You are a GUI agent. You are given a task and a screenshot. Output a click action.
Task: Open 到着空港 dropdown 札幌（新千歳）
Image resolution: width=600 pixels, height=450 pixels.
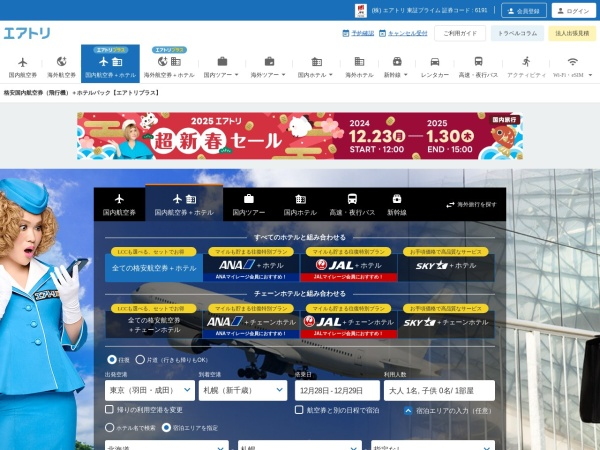[x=243, y=390]
